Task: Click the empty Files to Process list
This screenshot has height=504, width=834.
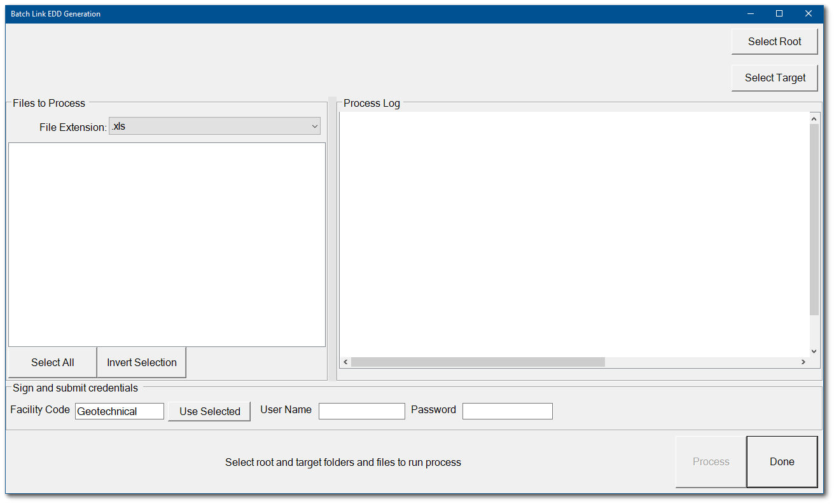Action: (167, 244)
